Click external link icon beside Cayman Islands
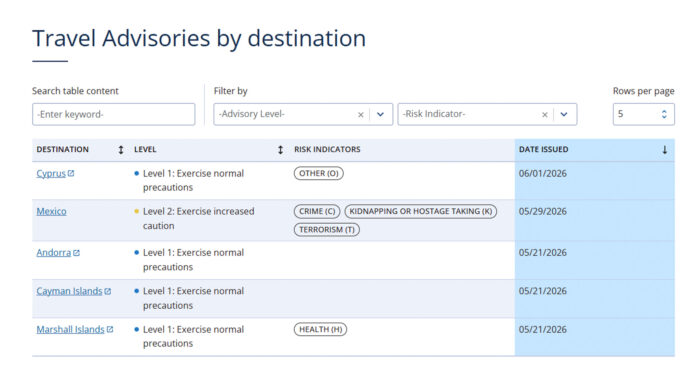The image size is (700, 365). (108, 291)
